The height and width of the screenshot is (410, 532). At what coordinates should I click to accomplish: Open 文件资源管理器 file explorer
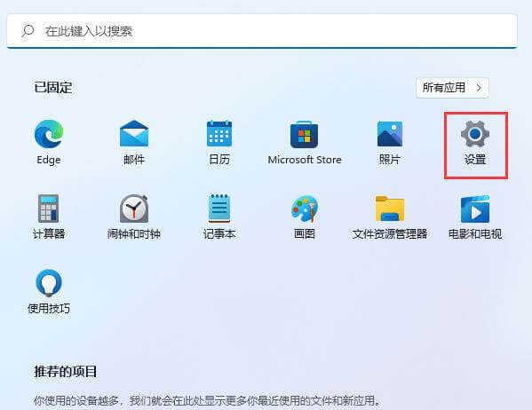pos(390,217)
